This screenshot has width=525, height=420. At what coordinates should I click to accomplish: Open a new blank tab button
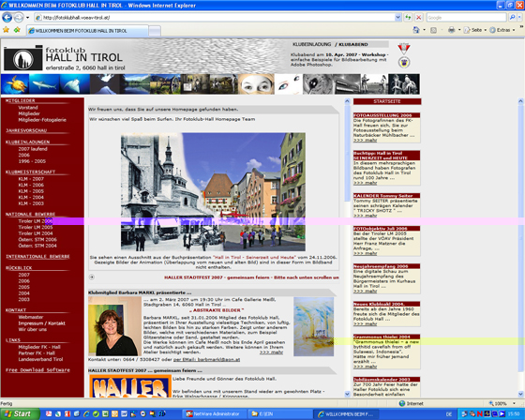pos(155,31)
